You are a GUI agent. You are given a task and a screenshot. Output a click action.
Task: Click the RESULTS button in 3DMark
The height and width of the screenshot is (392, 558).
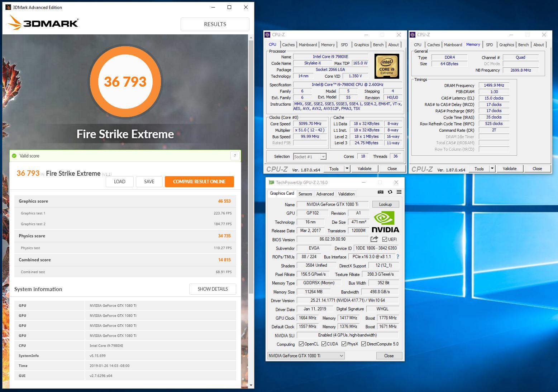[x=215, y=24]
